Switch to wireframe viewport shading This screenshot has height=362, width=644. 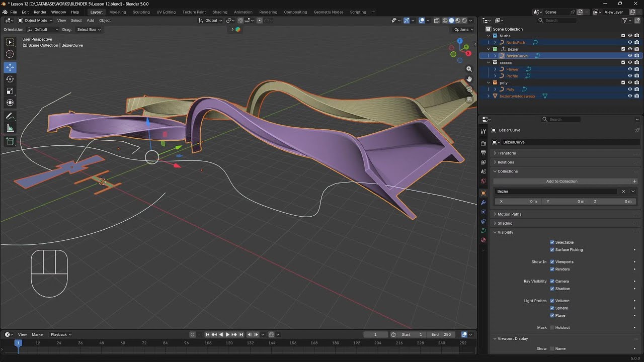coord(445,21)
